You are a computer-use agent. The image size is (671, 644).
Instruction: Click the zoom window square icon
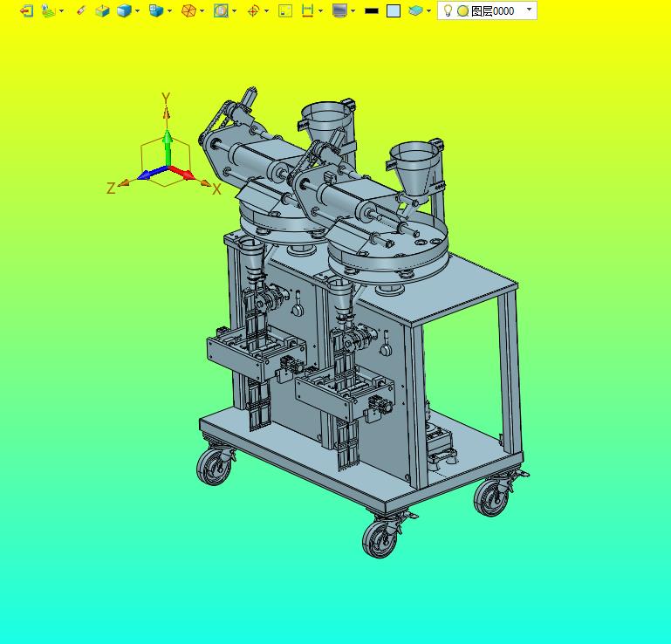click(285, 10)
